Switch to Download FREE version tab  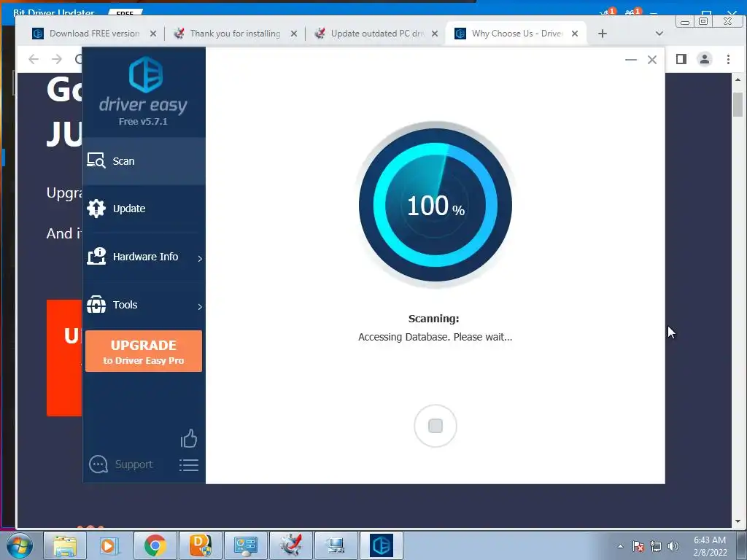pos(93,34)
